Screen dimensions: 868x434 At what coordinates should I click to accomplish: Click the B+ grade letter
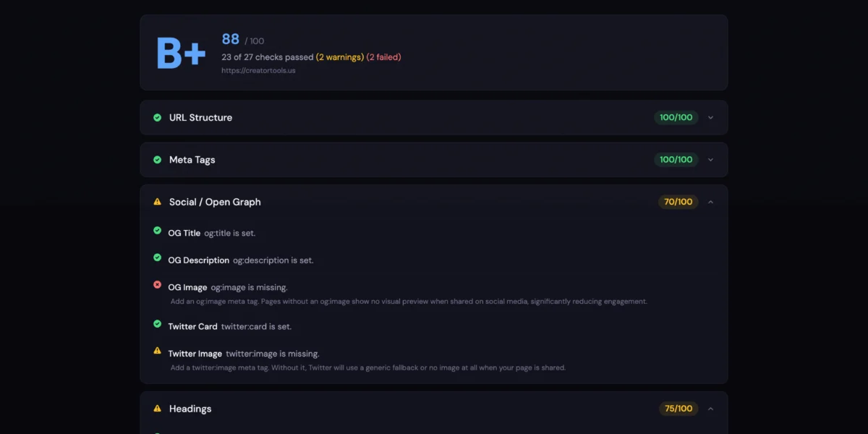[181, 53]
